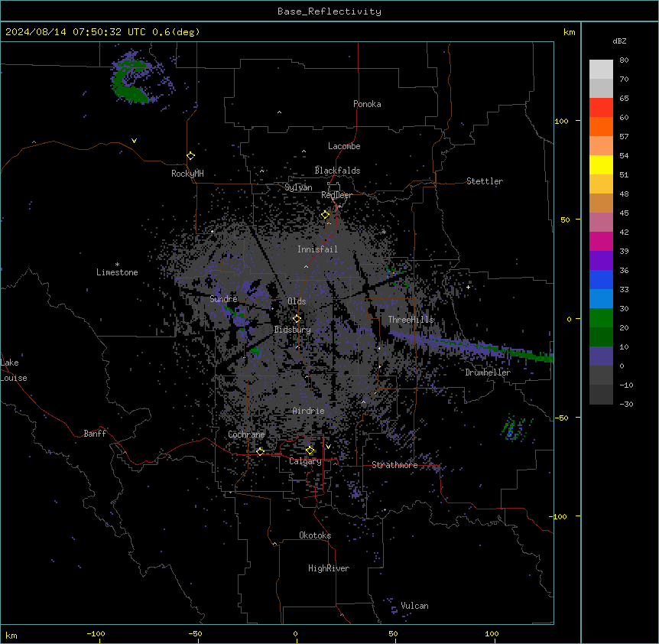
Task: Click the Okotoks label
Action: coord(315,535)
